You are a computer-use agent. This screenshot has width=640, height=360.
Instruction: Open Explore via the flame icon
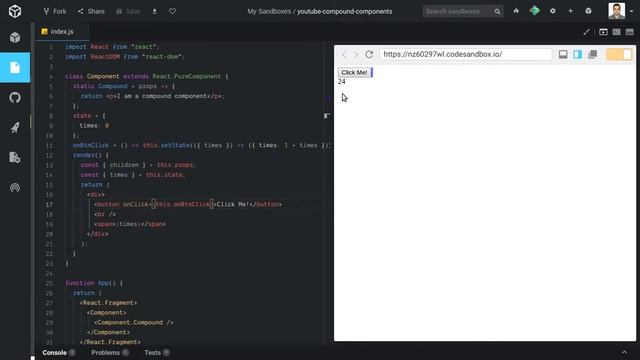[516, 11]
